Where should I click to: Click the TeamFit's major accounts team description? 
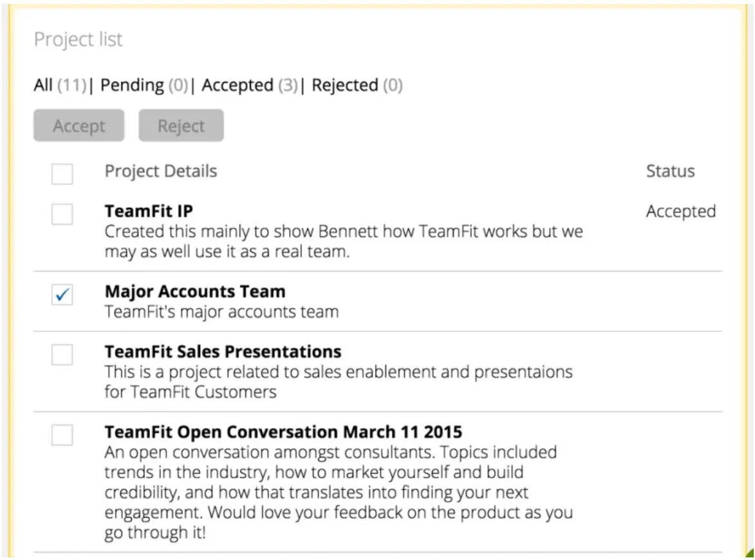tap(221, 312)
